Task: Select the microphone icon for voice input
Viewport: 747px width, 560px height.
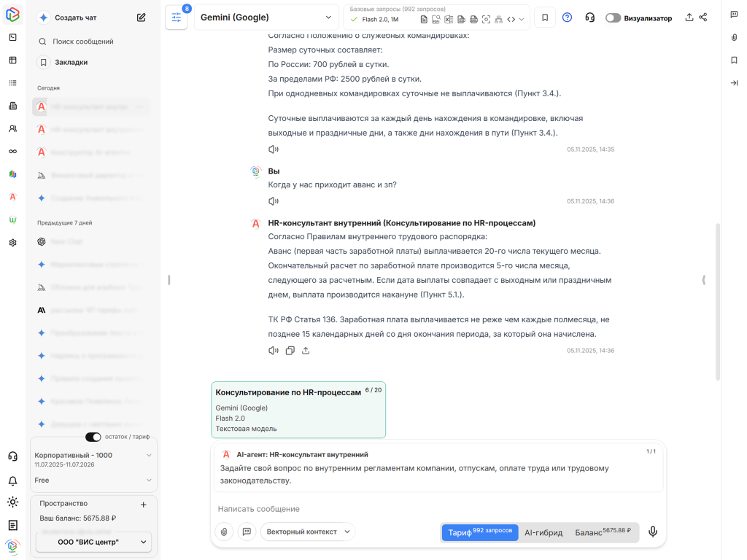Action: pos(651,532)
